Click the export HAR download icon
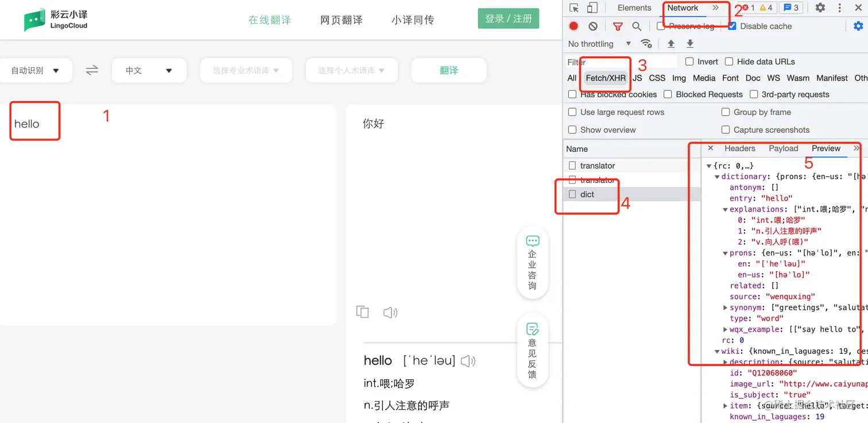The width and height of the screenshot is (868, 423). [x=690, y=44]
